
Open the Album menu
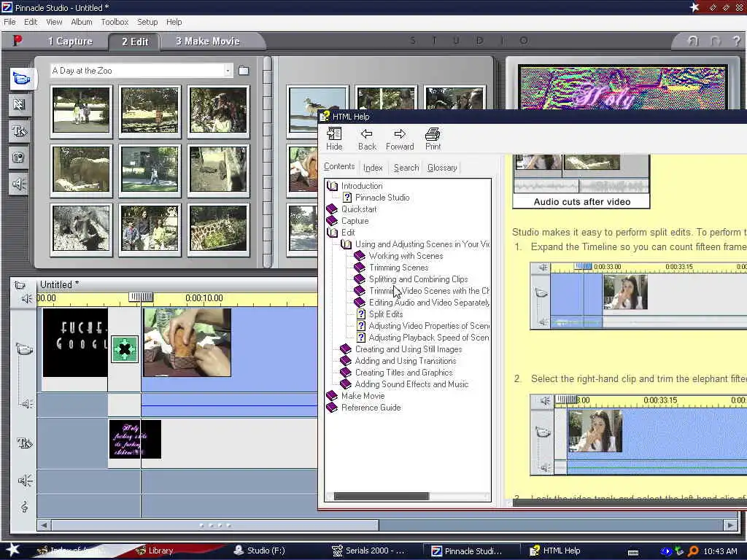tap(82, 22)
